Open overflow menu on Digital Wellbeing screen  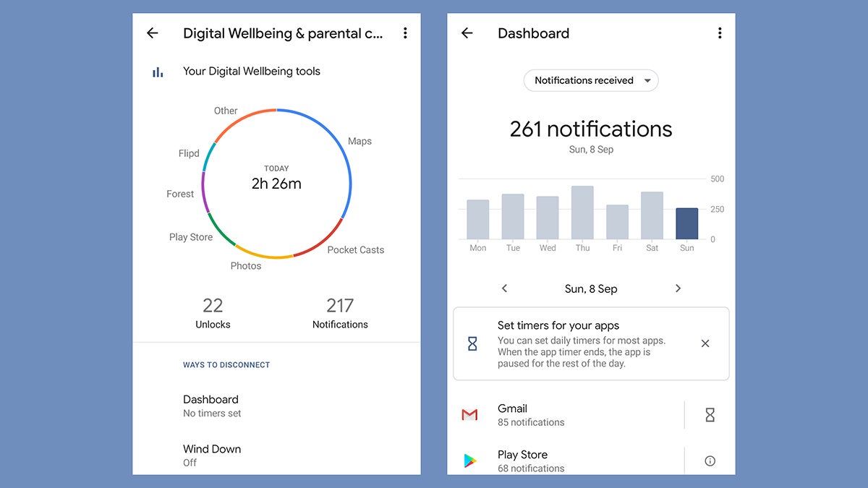tap(405, 33)
